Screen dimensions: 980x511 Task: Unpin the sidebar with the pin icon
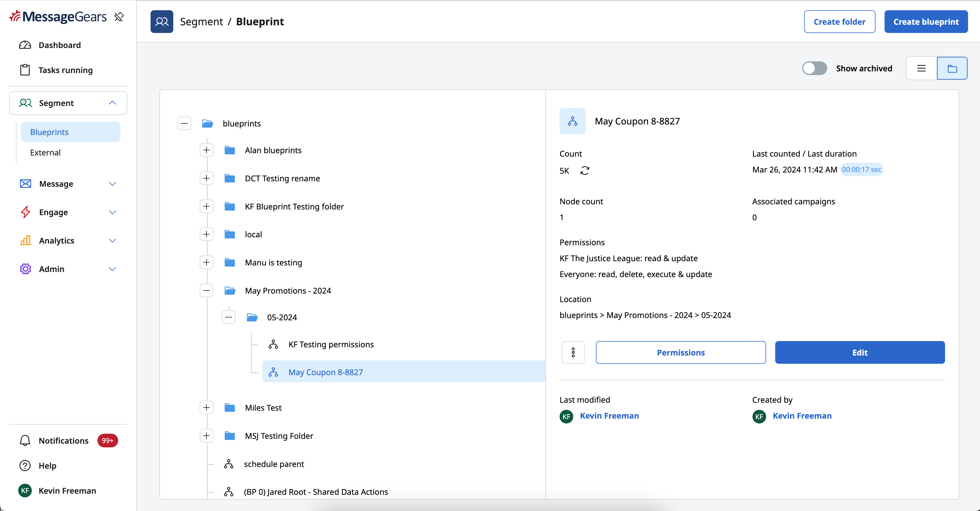point(119,17)
